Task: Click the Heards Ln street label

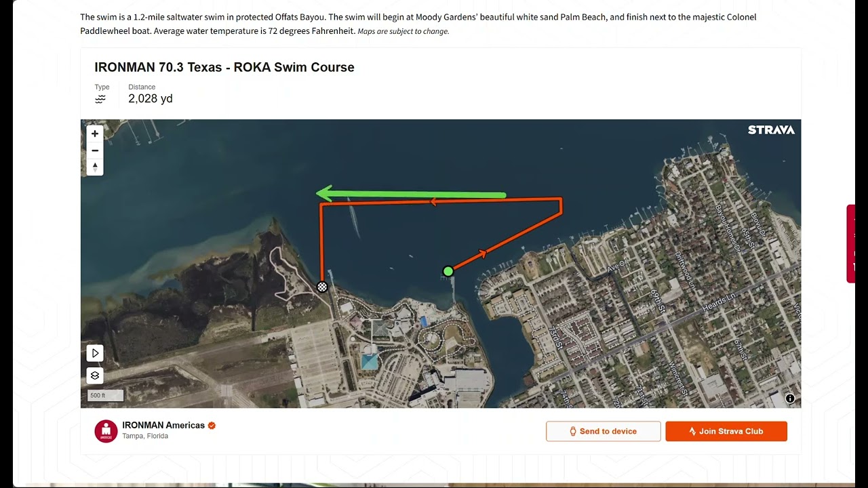Action: click(719, 302)
